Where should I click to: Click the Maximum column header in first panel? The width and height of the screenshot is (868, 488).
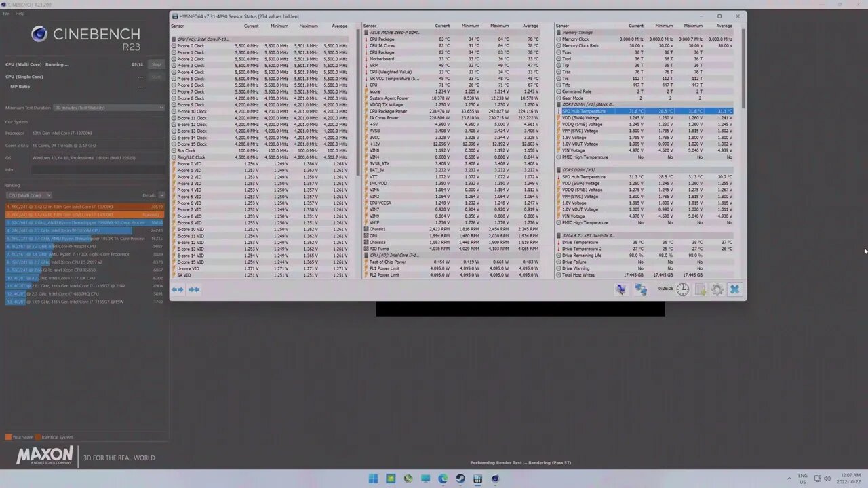(x=309, y=26)
